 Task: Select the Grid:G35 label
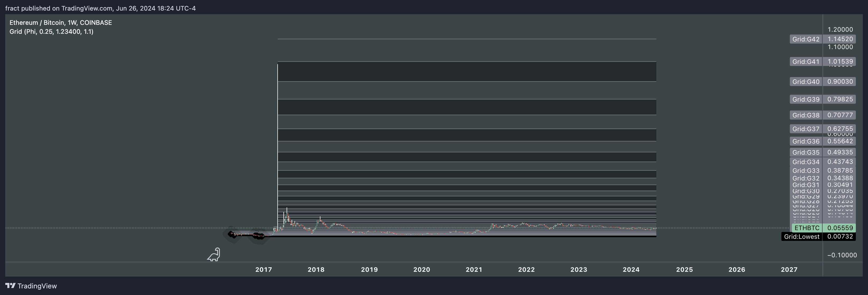(x=806, y=153)
